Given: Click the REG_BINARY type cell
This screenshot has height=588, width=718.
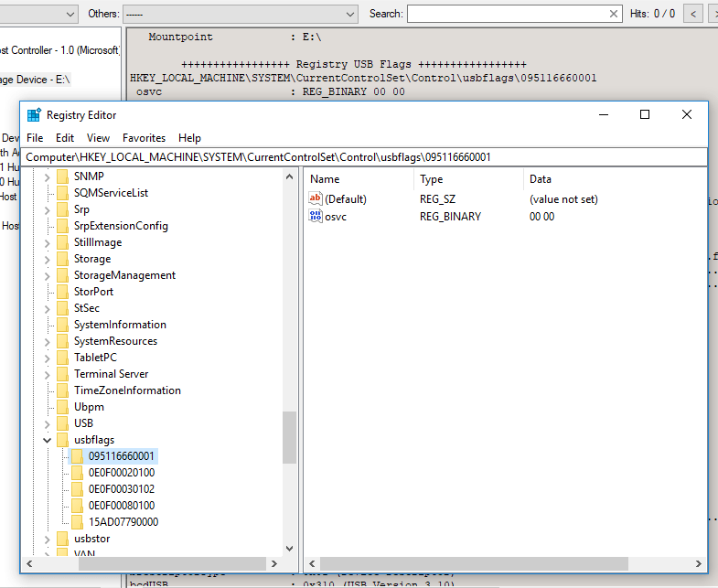Looking at the screenshot, I should pyautogui.click(x=450, y=217).
